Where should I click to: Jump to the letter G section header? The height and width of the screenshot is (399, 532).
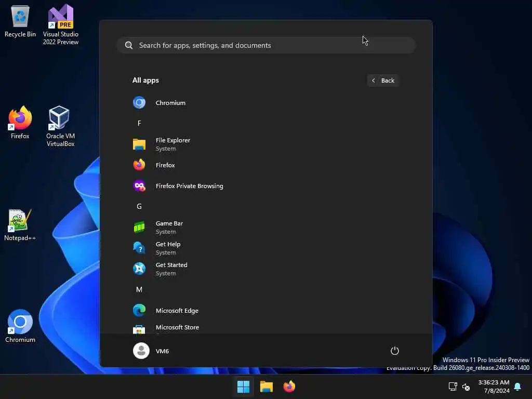139,206
